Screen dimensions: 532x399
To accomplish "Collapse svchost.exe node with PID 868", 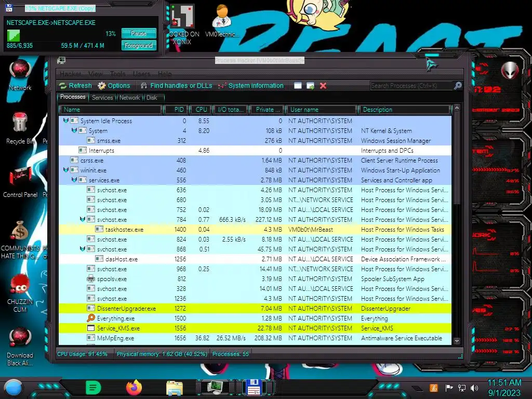I will [83, 249].
